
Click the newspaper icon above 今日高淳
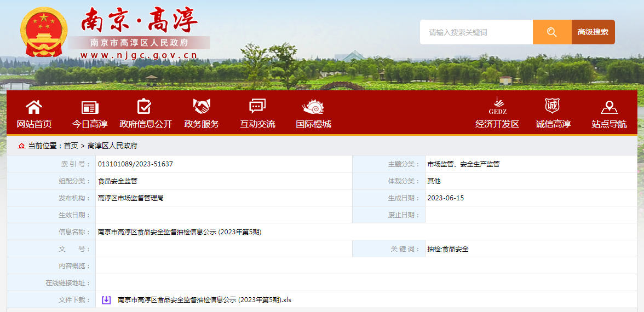tap(90, 107)
